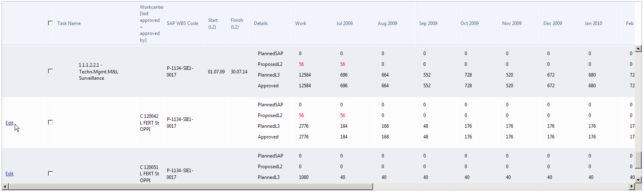Screen dimensions: 644x192
Task: Click the horizontal scrollbar right arrow
Action: click(632, 186)
